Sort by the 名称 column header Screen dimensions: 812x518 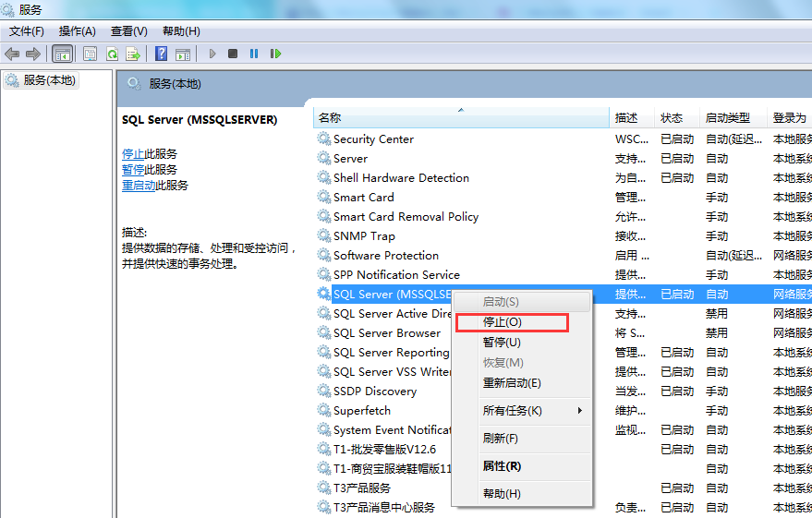[461, 118]
